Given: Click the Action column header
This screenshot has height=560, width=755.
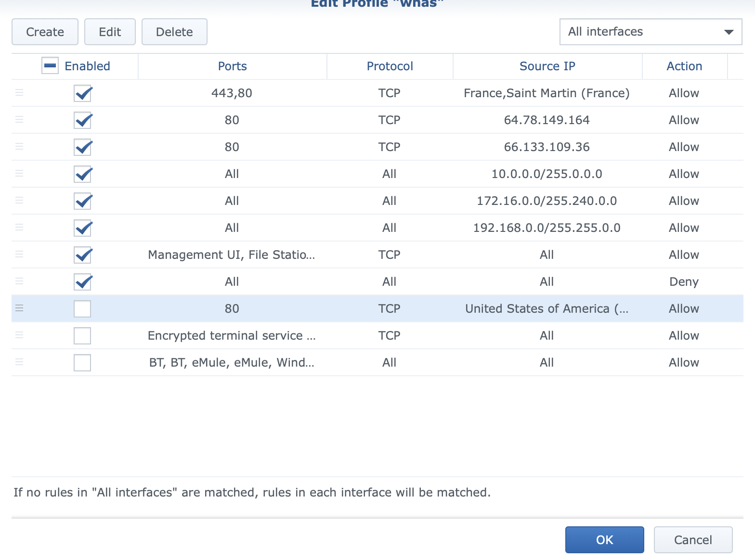Looking at the screenshot, I should coord(684,66).
